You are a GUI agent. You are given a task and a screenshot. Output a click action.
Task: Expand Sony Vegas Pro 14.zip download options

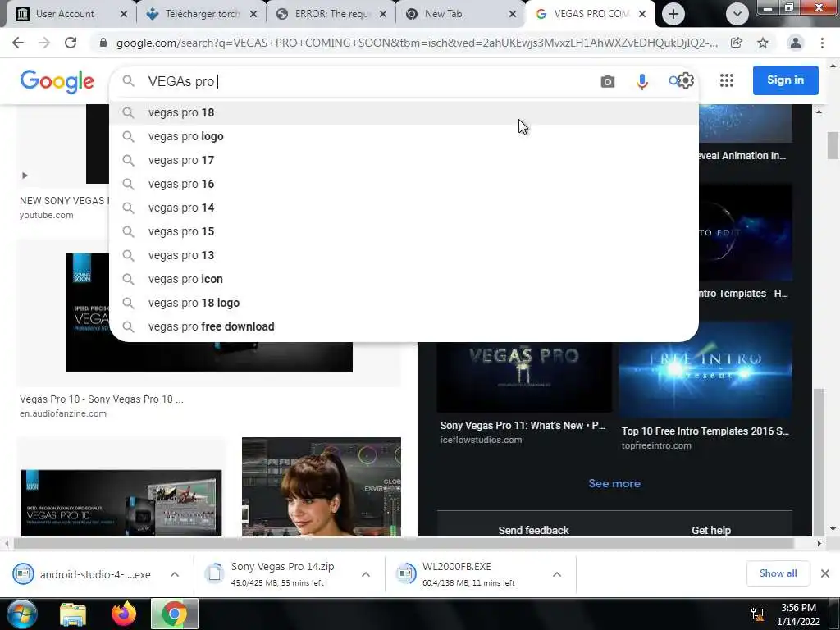(x=366, y=574)
